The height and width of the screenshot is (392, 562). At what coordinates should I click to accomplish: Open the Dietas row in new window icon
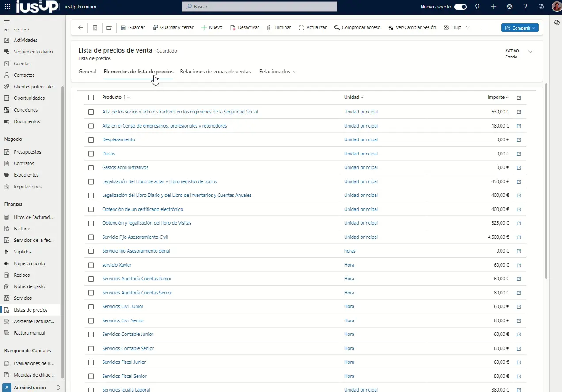click(519, 154)
